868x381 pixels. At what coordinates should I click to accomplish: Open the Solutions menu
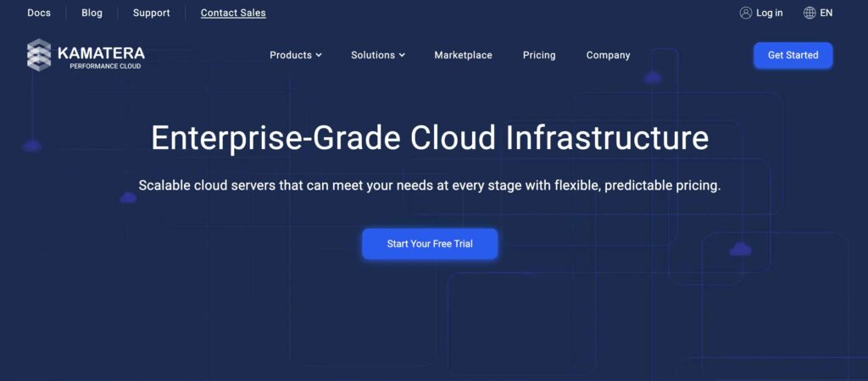373,55
